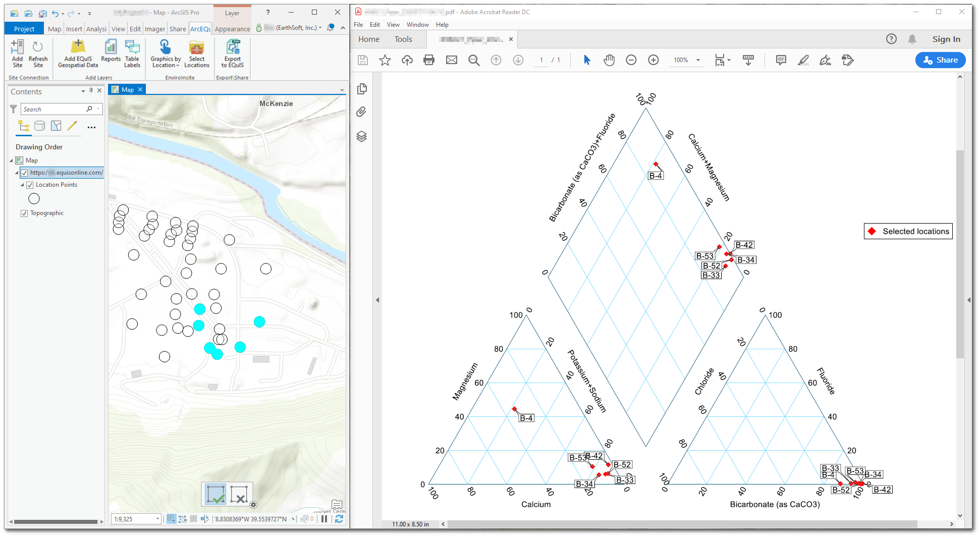Launch the Reports tool
Image resolution: width=980 pixels, height=537 pixels.
click(x=111, y=53)
